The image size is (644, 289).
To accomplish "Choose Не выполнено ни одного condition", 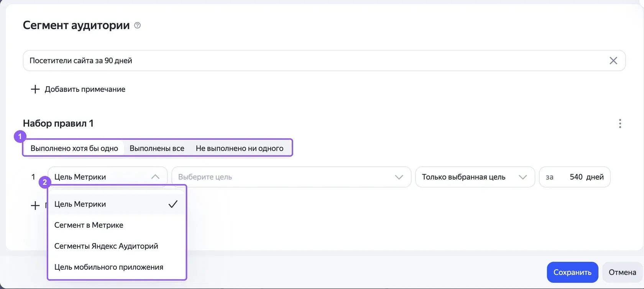I will (240, 148).
